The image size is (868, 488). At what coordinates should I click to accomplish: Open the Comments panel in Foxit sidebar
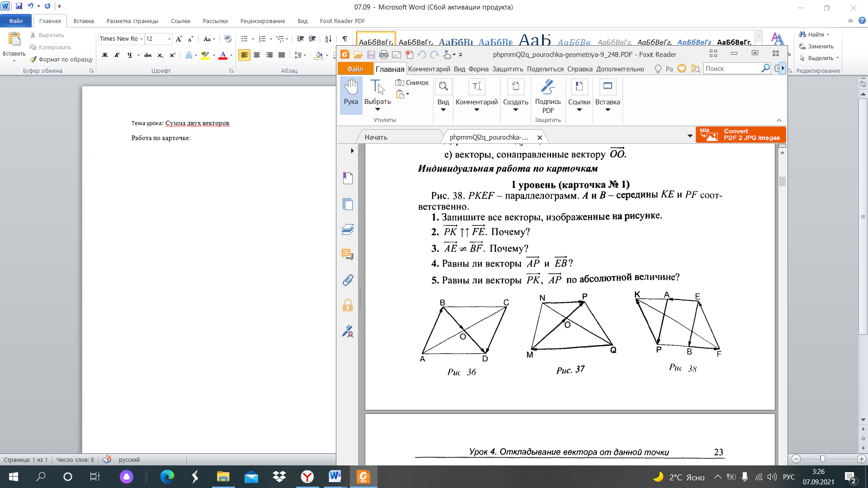[348, 255]
